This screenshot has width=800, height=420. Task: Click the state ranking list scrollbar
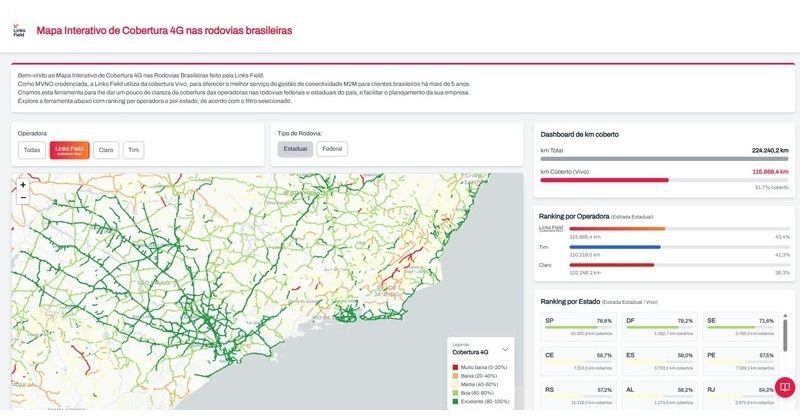click(x=785, y=337)
